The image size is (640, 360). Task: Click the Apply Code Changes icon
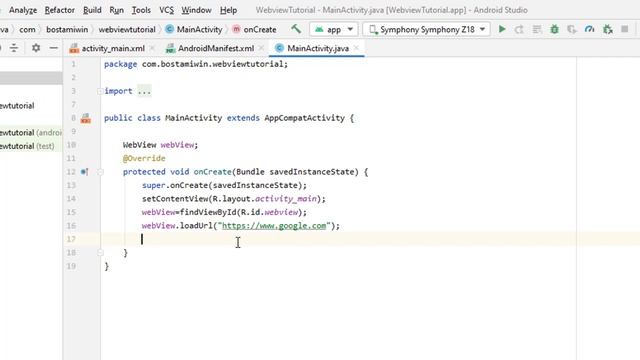[537, 29]
